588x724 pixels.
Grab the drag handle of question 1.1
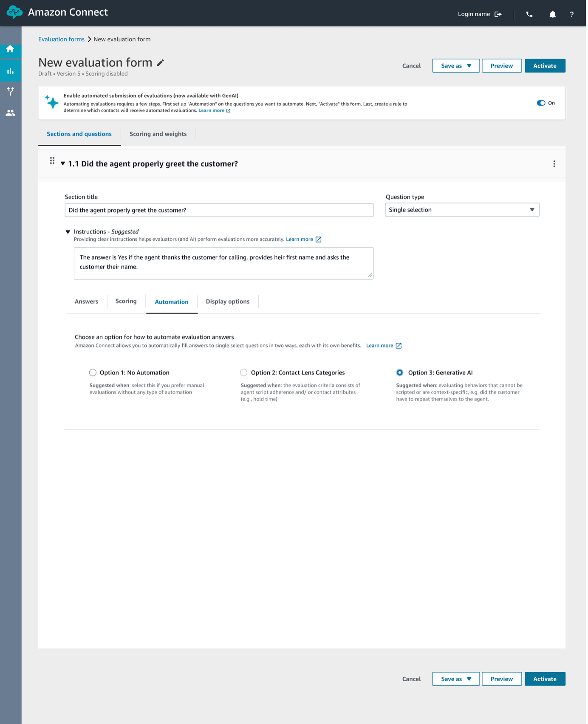[x=52, y=161]
